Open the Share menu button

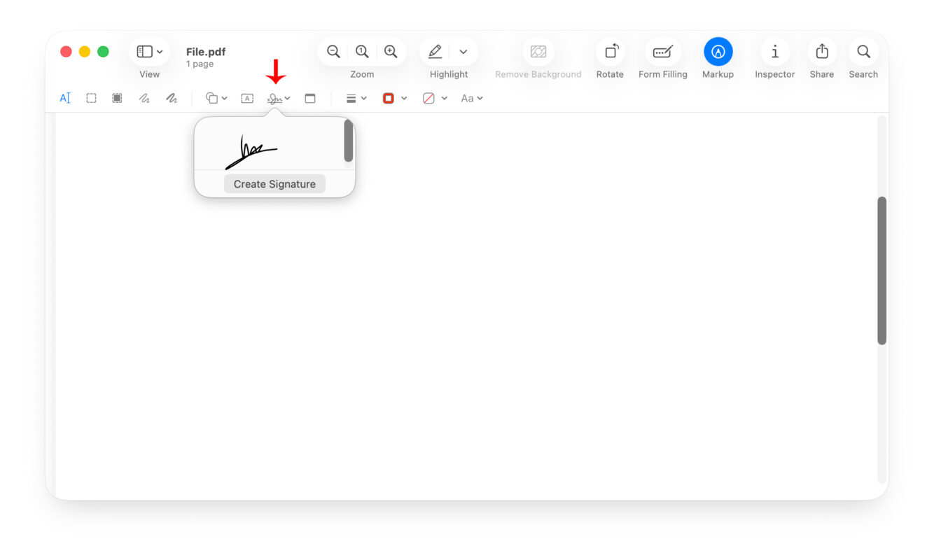[822, 52]
